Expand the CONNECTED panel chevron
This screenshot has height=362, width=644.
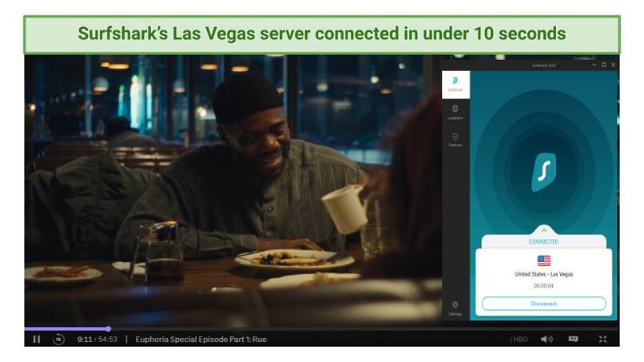pyautogui.click(x=543, y=229)
